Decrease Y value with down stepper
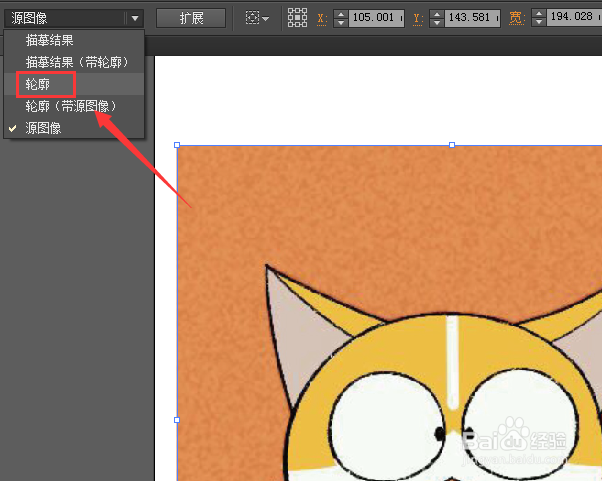The height and width of the screenshot is (481, 602). pos(437,23)
